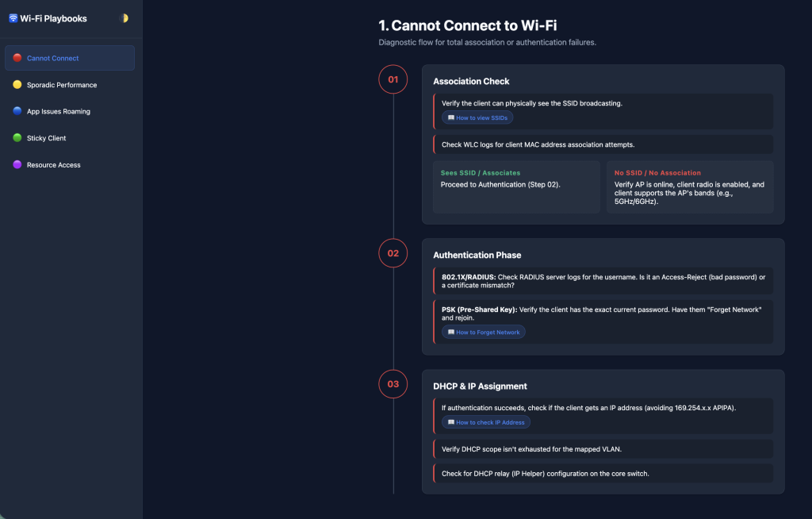Switch to App Issues Roaming playbook
Viewport: 812px width, 519px height.
click(59, 112)
